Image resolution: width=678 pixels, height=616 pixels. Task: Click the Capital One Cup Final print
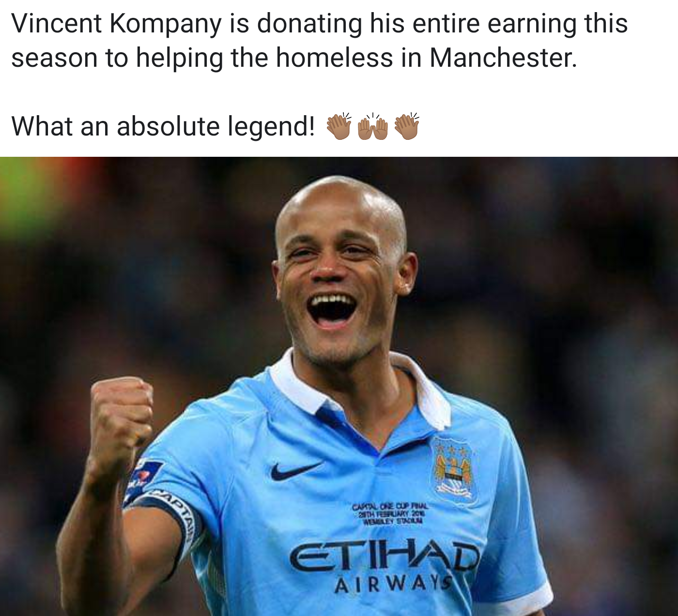390,513
